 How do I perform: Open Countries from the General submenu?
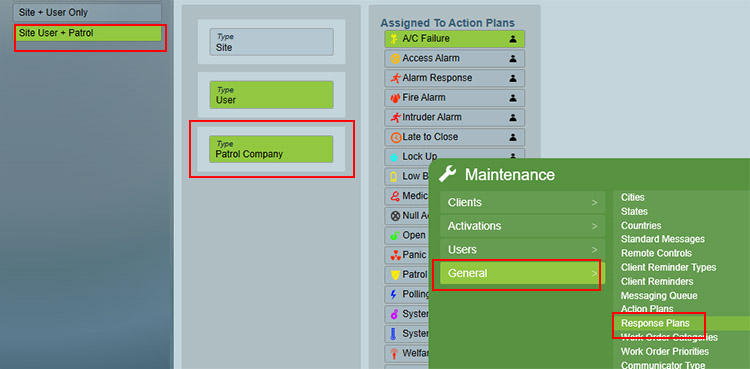pos(641,225)
